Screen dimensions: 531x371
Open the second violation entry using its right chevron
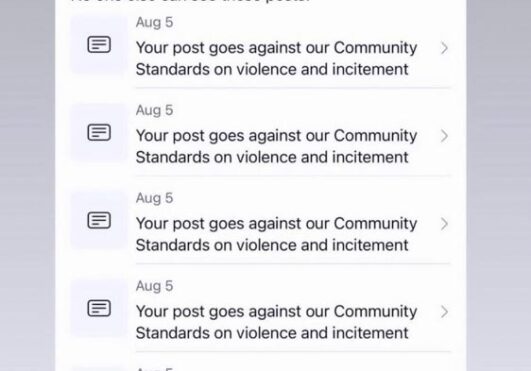click(444, 136)
